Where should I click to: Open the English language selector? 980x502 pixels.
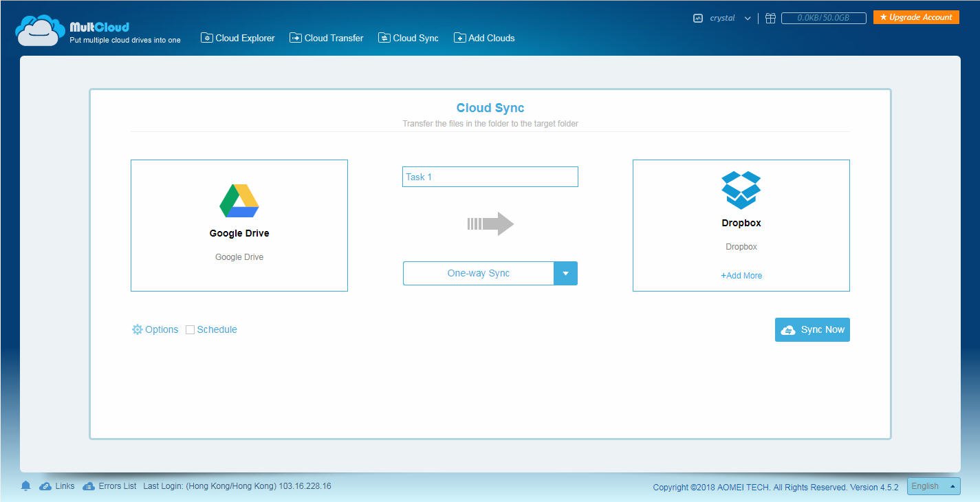(x=933, y=486)
